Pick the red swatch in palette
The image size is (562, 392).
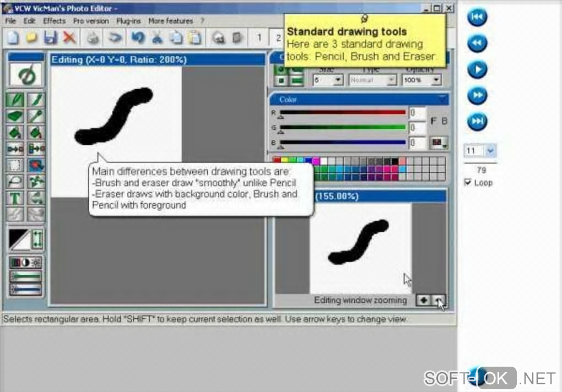(277, 160)
